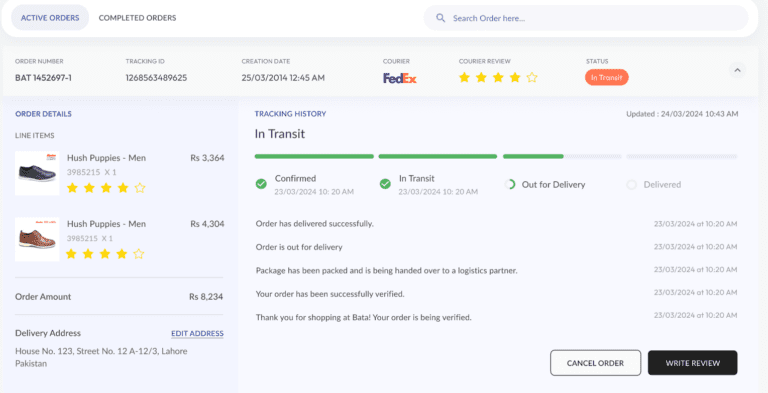Screen dimensions: 768x393
Task: Click 'Order is out for delivery' entry
Action: (x=299, y=247)
